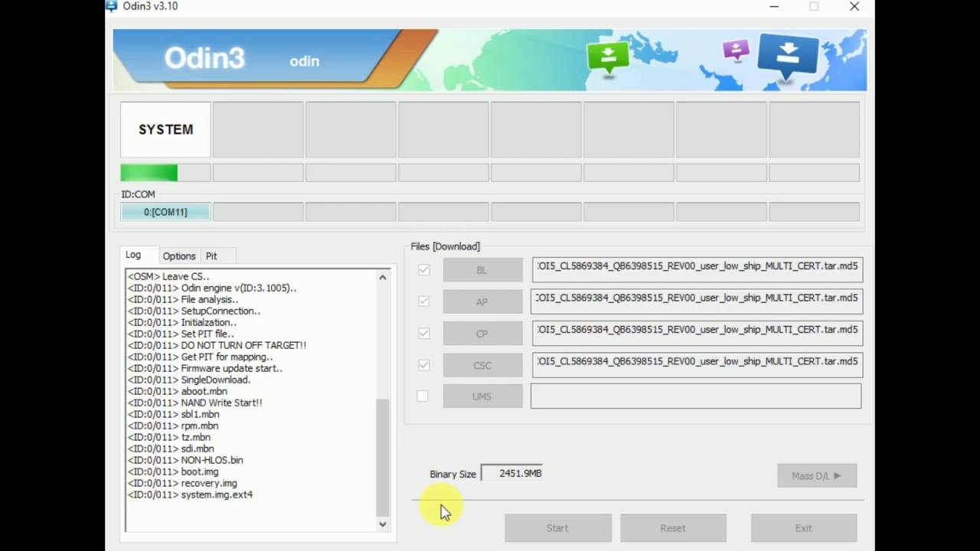
Task: Enable the UMS file checkbox
Action: point(423,396)
